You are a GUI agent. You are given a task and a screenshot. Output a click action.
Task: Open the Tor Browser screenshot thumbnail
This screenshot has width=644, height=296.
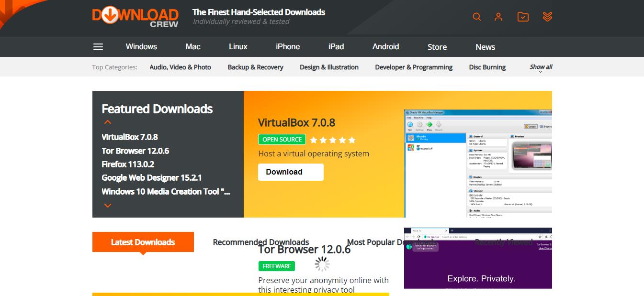[x=478, y=258]
